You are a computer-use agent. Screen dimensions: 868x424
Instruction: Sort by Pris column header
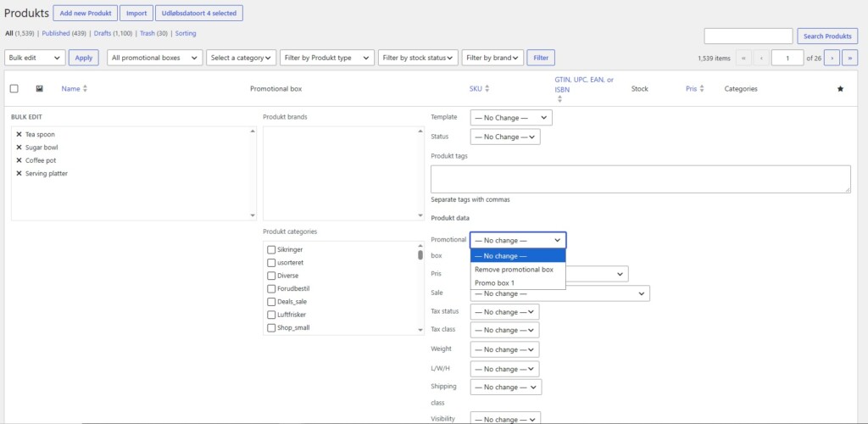point(695,88)
